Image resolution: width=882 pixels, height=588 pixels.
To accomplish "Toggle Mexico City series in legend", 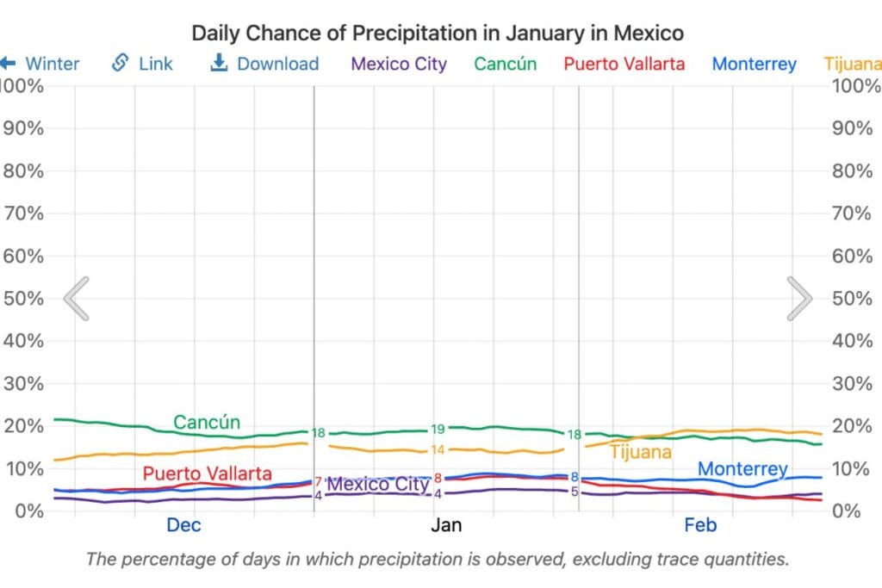I will tap(400, 64).
